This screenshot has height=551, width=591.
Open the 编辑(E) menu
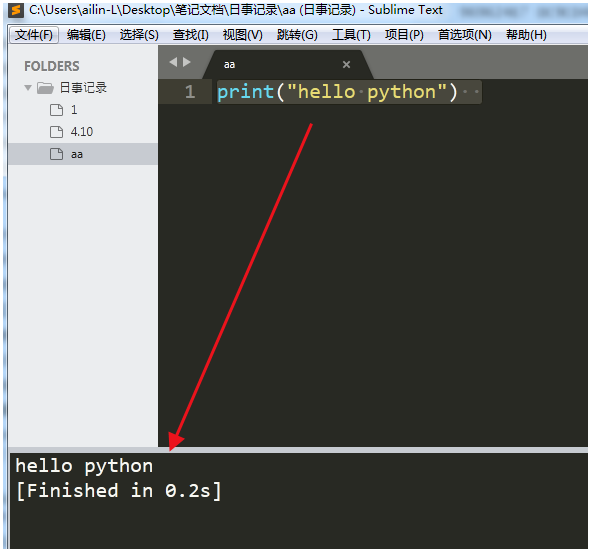pyautogui.click(x=86, y=35)
